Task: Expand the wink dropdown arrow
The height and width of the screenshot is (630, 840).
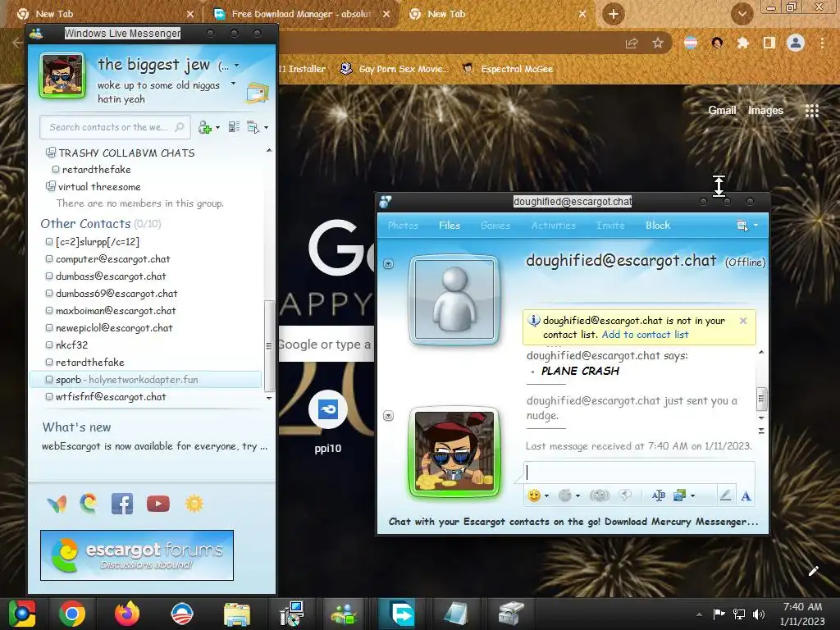Action: pos(577,496)
